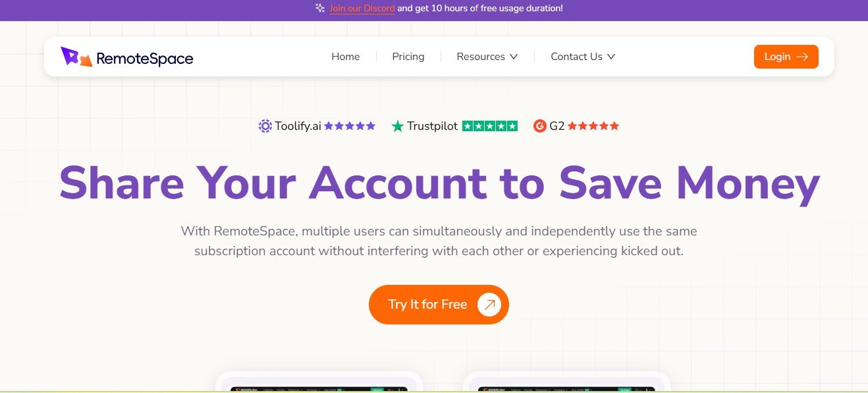Click the arrow icon on Login button
Viewport: 868px width, 393px height.
pyautogui.click(x=802, y=57)
